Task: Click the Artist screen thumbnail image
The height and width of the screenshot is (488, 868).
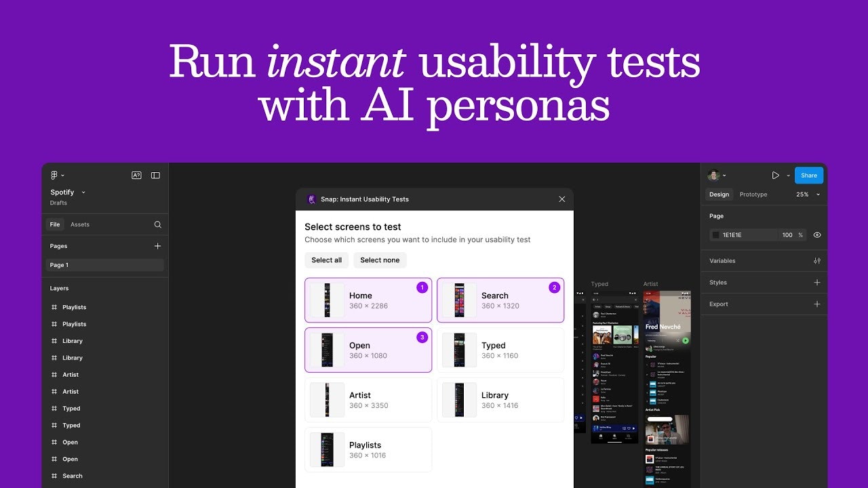Action: point(328,400)
